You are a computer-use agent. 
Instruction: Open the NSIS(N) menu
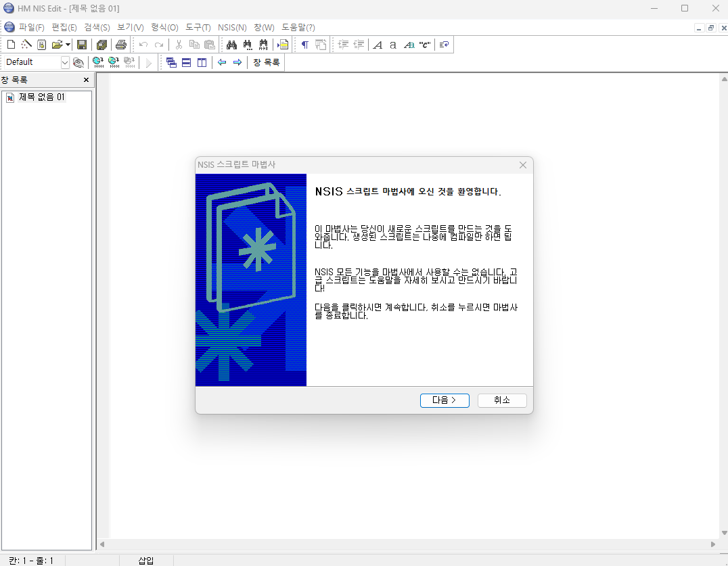tap(232, 27)
